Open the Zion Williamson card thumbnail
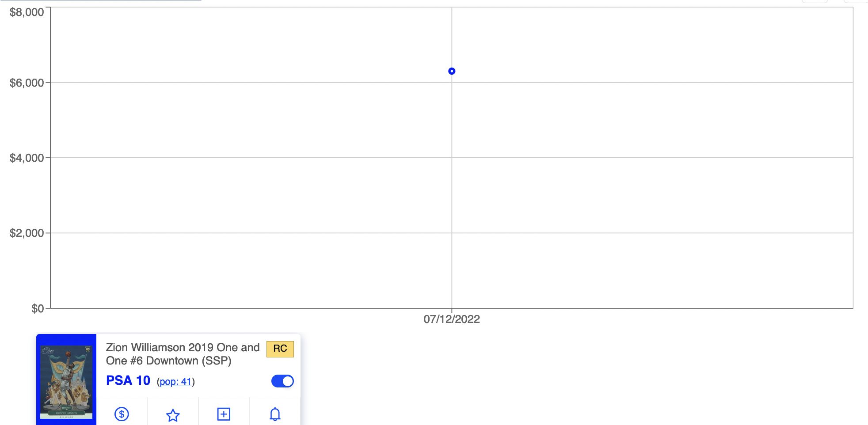The width and height of the screenshot is (868, 425). [x=66, y=380]
